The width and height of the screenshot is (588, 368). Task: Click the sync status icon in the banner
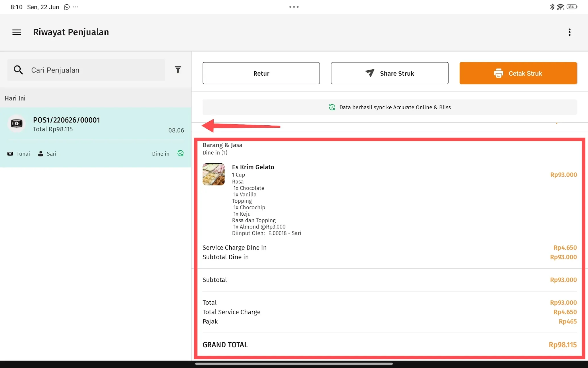coord(332,107)
